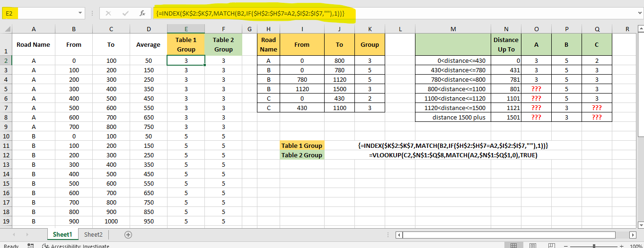
Task: Click the Table 2 Group label in I12
Action: click(302, 155)
